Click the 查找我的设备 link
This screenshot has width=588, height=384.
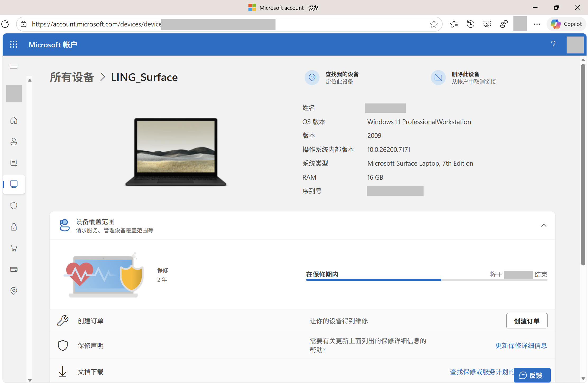342,74
